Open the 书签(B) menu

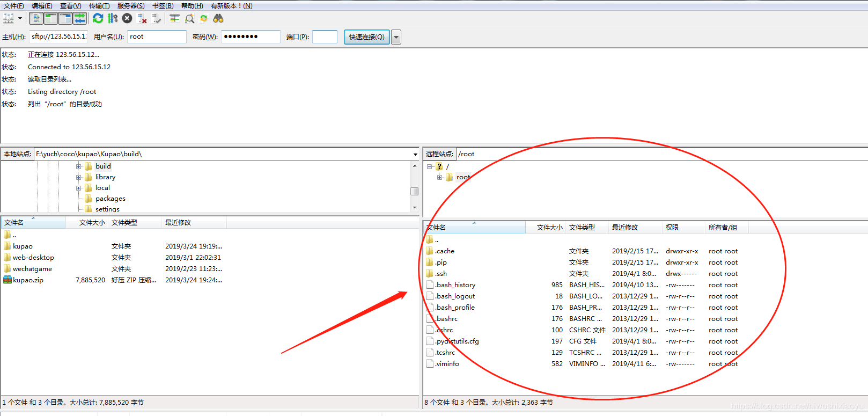(x=163, y=6)
